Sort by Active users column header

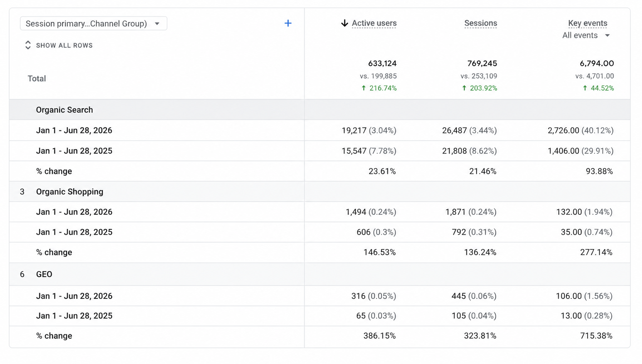click(374, 23)
